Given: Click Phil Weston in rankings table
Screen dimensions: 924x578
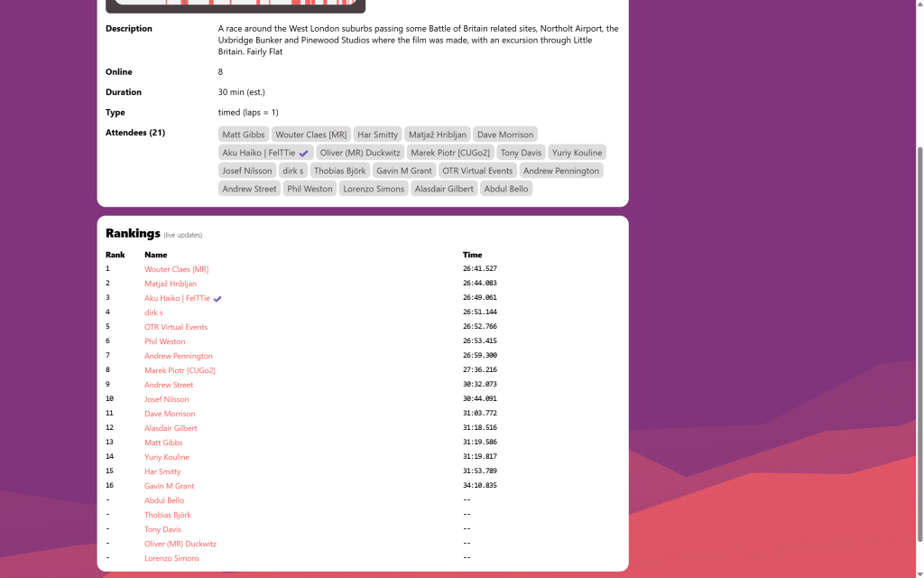Looking at the screenshot, I should point(164,341).
